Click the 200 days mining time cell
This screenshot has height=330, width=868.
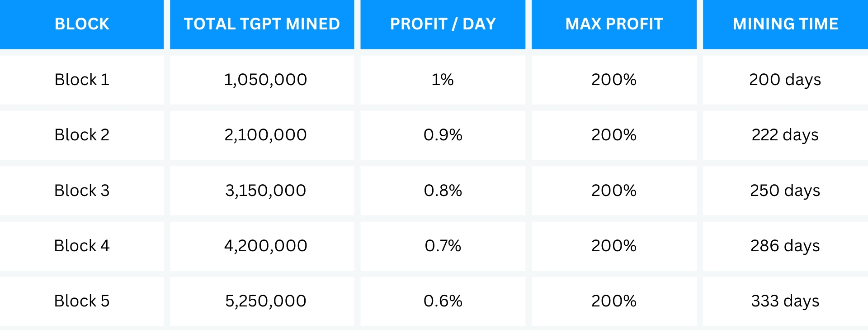point(785,80)
